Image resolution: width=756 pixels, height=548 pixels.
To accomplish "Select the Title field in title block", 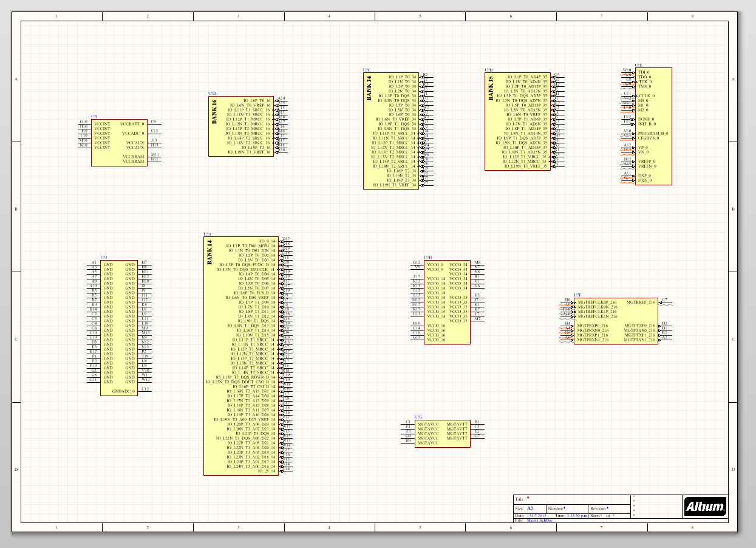I will point(520,499).
